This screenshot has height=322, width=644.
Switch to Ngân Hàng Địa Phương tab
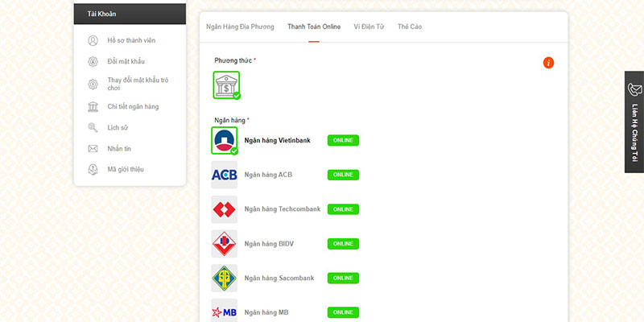[x=240, y=27]
